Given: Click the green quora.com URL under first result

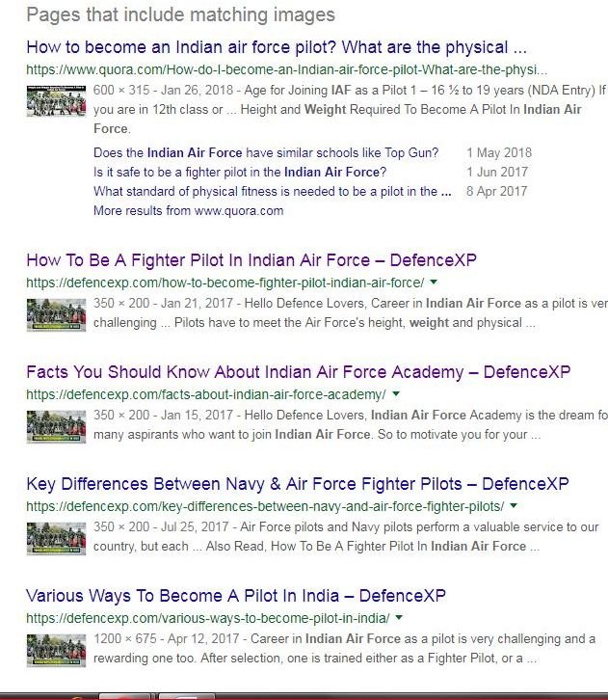Looking at the screenshot, I should click(287, 69).
